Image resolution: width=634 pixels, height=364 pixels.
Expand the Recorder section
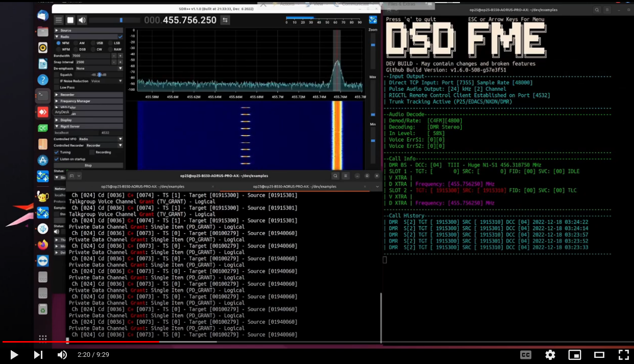pyautogui.click(x=88, y=94)
